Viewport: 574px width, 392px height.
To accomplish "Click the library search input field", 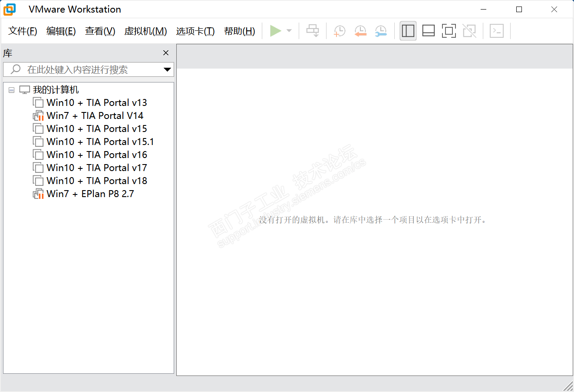I will pyautogui.click(x=82, y=69).
